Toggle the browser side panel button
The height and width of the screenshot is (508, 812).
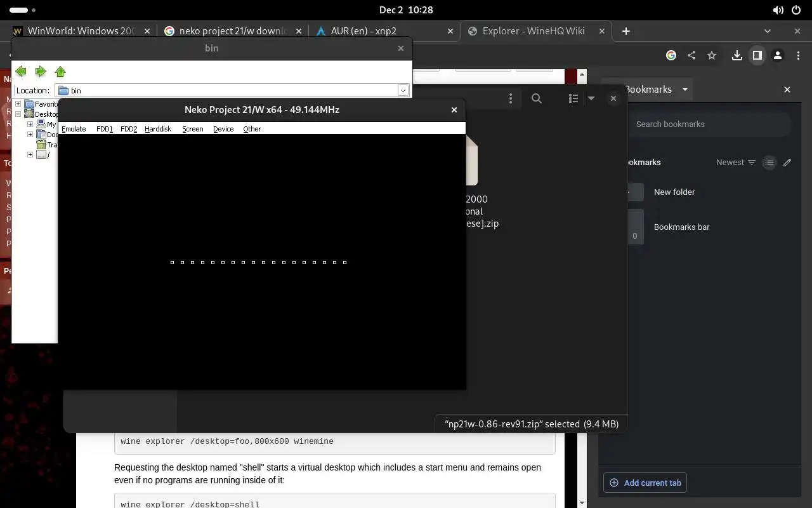757,56
